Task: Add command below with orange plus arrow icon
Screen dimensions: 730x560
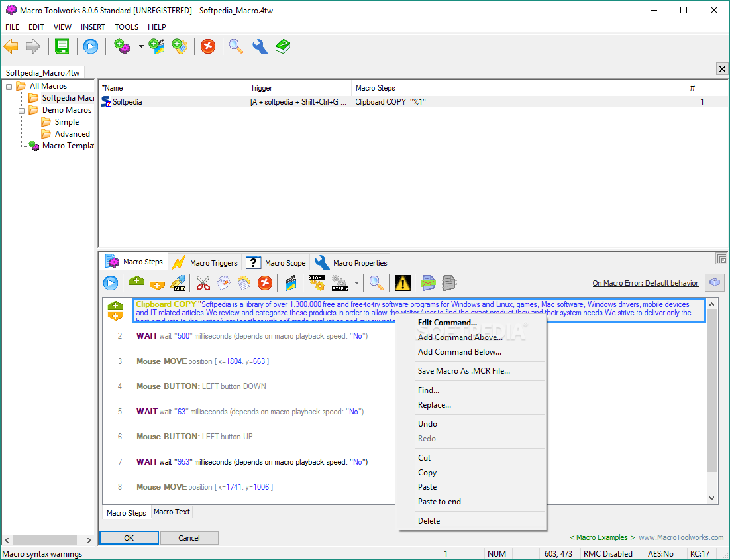Action: [158, 285]
